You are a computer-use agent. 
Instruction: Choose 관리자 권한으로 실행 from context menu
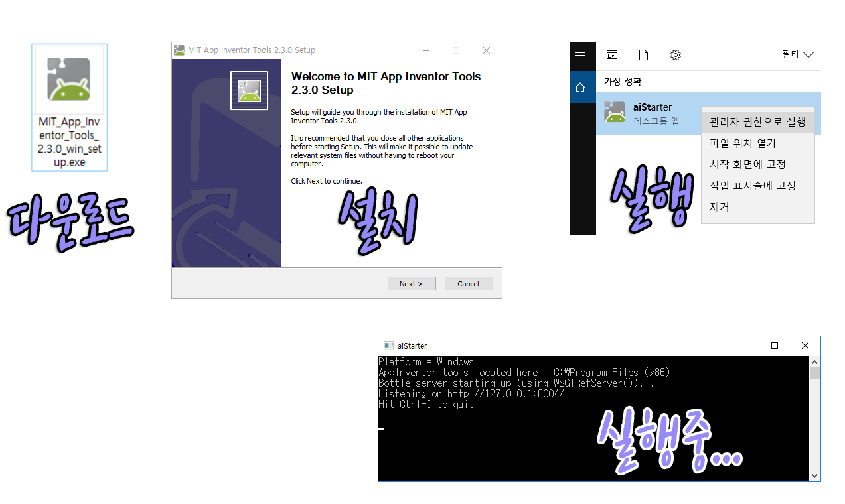757,122
